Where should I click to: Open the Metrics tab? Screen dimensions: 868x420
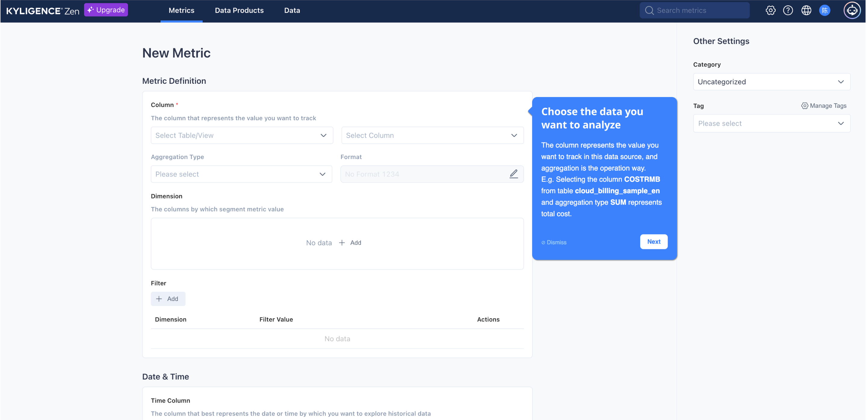[181, 11]
